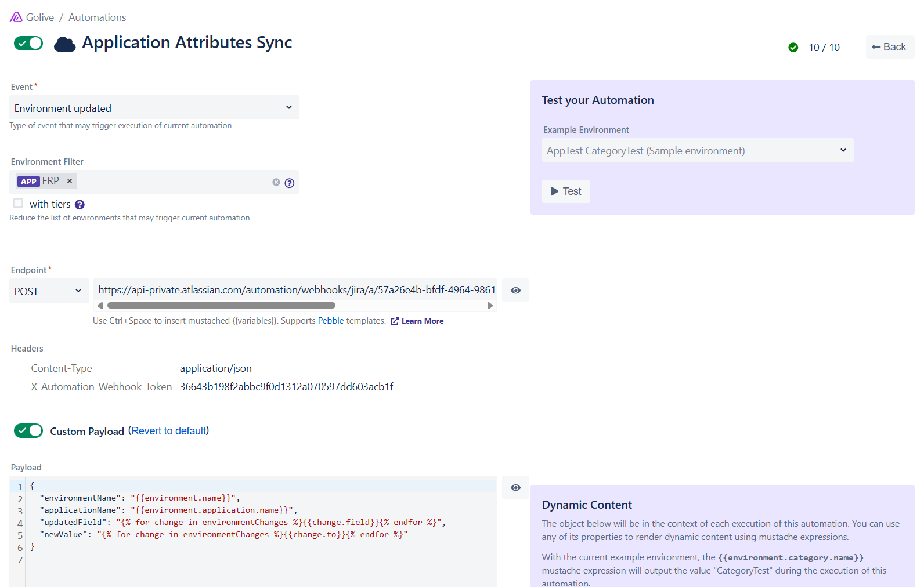Toggle the automation enabled switch
Viewport: 924px width, 587px height.
[x=28, y=44]
